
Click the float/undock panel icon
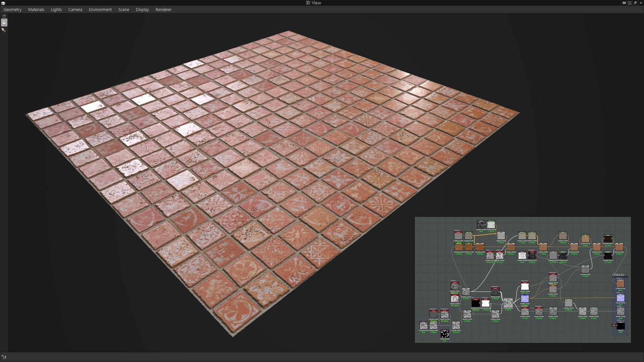coord(635,3)
